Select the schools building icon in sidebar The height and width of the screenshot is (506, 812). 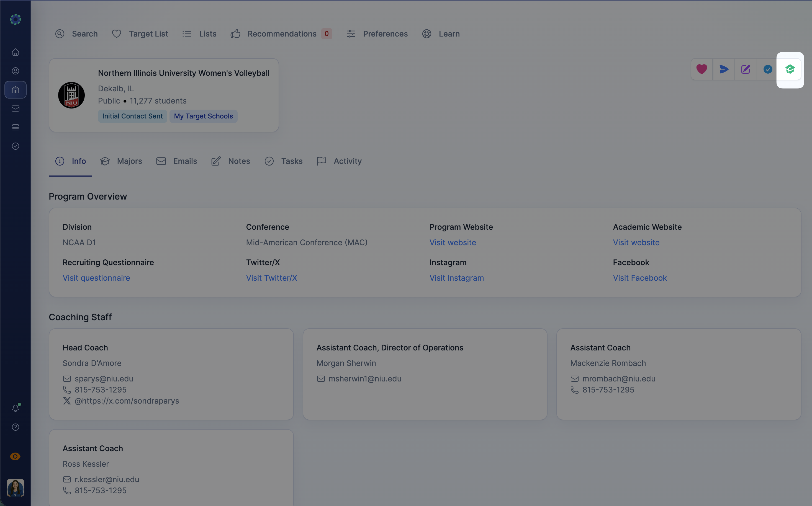tap(16, 90)
